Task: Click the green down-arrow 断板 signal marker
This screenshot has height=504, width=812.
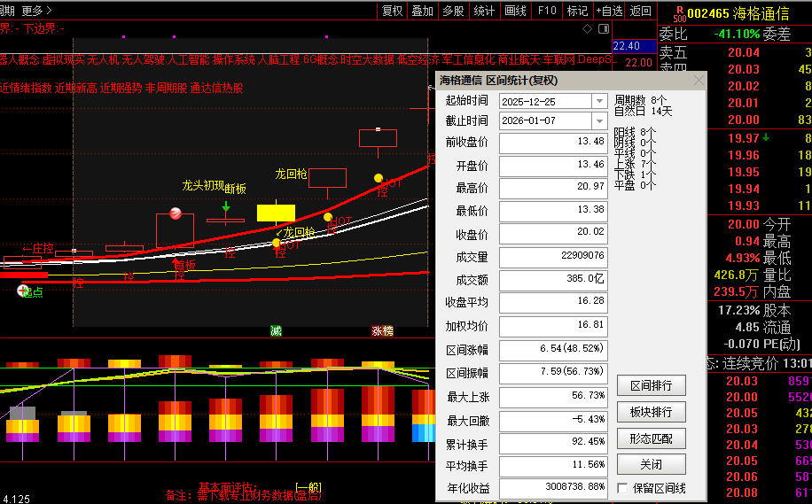Action: pyautogui.click(x=226, y=206)
